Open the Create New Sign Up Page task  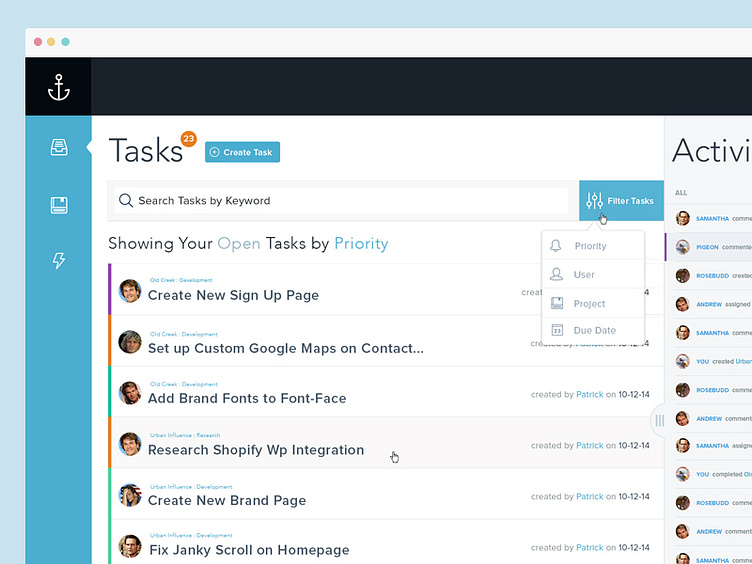(233, 295)
